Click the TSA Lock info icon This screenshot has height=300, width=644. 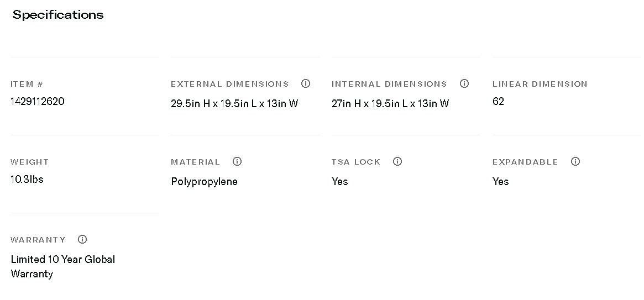tap(397, 161)
